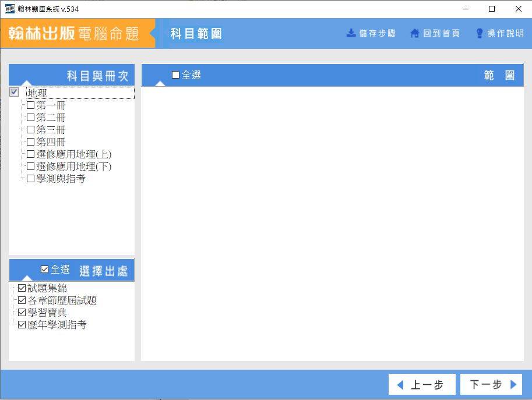The image size is (532, 400).
Task: Check the 學測與指考 checkbox
Action: [30, 178]
